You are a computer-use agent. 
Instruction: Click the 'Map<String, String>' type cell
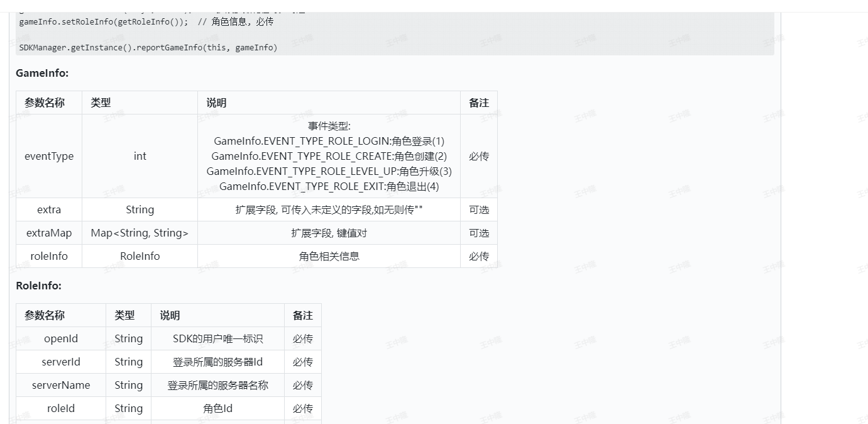pos(140,233)
